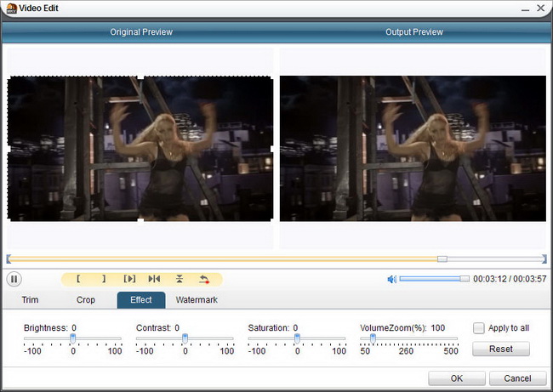This screenshot has width=553, height=392.
Task: Click the crop handle at top center of original preview
Action: pos(140,77)
